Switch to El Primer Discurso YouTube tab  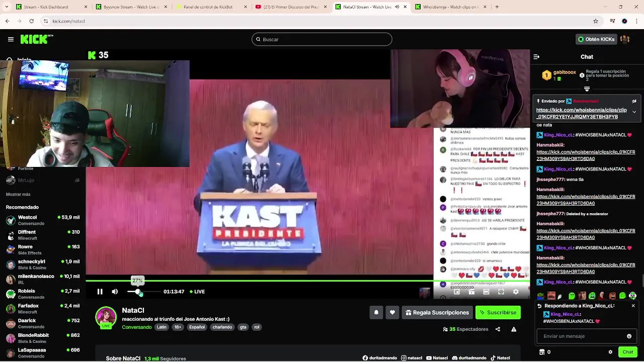pyautogui.click(x=291, y=7)
